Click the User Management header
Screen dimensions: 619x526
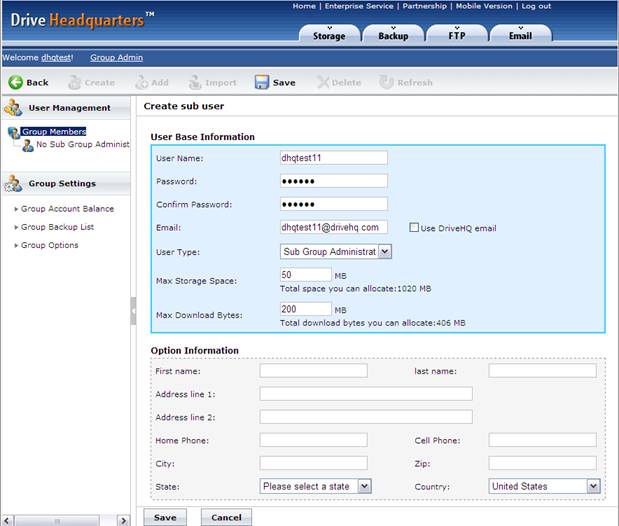coord(66,108)
